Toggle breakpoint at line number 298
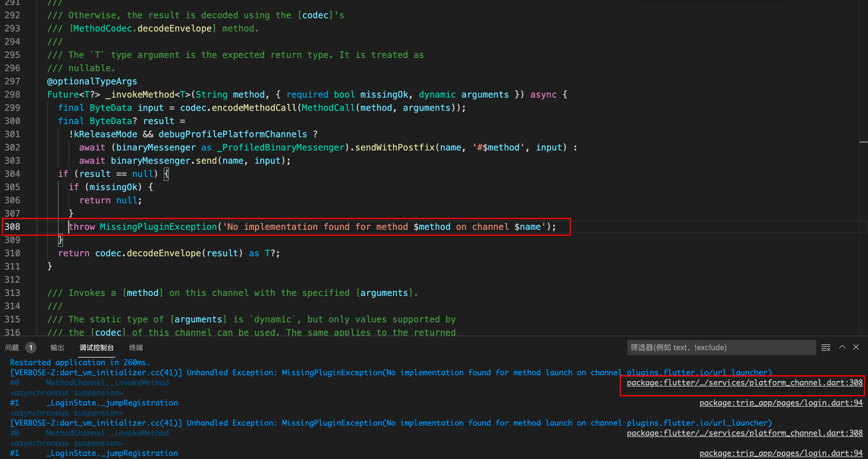868x459 pixels. tap(12, 95)
